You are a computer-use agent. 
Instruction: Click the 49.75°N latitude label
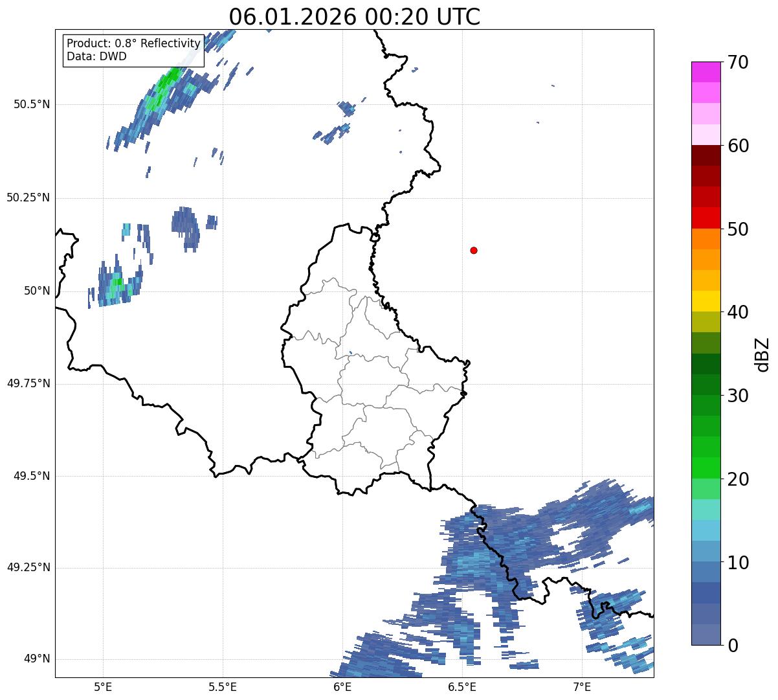coord(28,383)
